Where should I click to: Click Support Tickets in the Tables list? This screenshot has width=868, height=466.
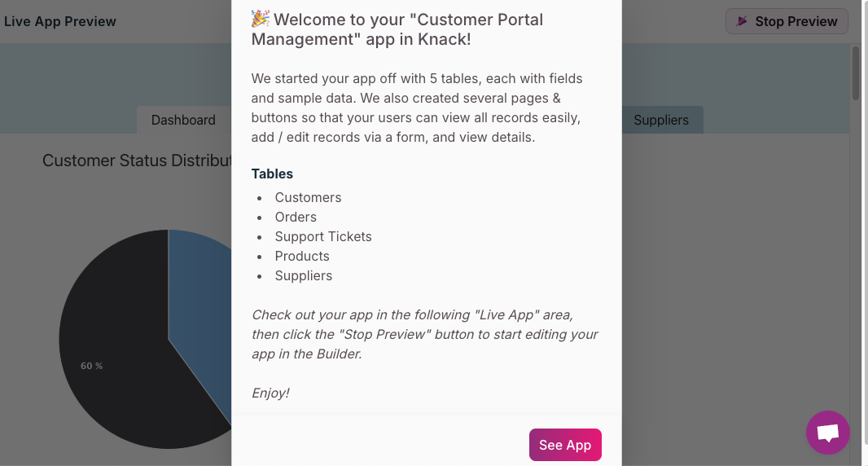coord(323,236)
